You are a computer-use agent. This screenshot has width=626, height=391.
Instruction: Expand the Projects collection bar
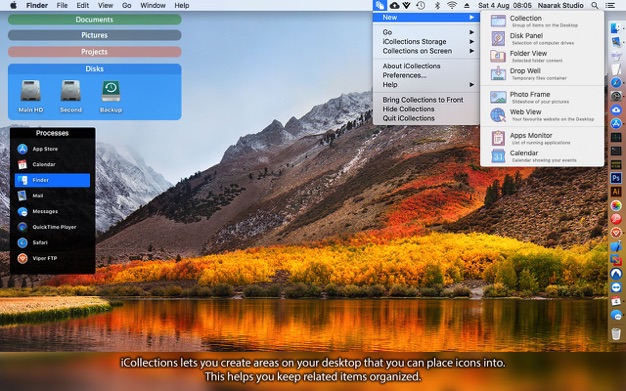point(95,52)
